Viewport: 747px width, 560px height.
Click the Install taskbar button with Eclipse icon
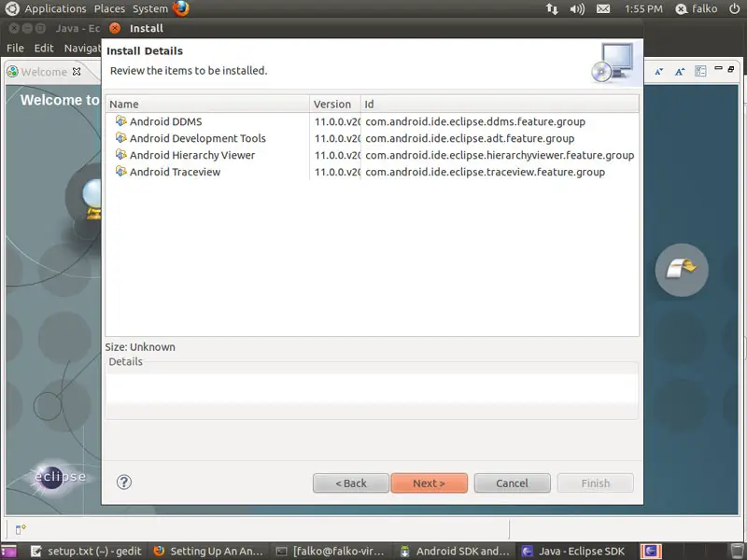[651, 551]
